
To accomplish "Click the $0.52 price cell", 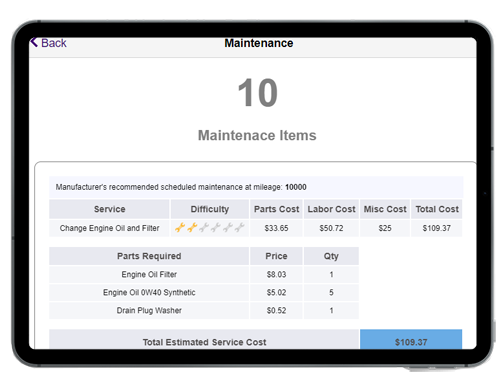I will pyautogui.click(x=276, y=310).
